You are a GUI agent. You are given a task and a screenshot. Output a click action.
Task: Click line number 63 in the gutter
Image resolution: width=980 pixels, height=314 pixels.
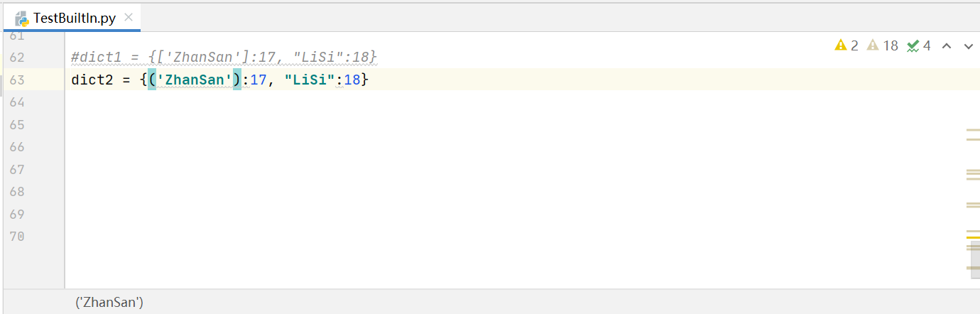pos(18,80)
